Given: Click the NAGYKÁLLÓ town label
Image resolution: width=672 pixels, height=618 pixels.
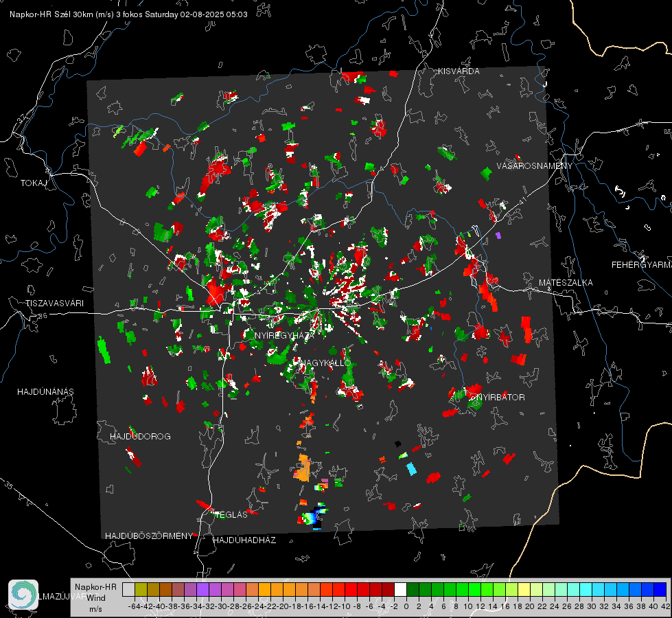Looking at the screenshot, I should pyautogui.click(x=326, y=363).
